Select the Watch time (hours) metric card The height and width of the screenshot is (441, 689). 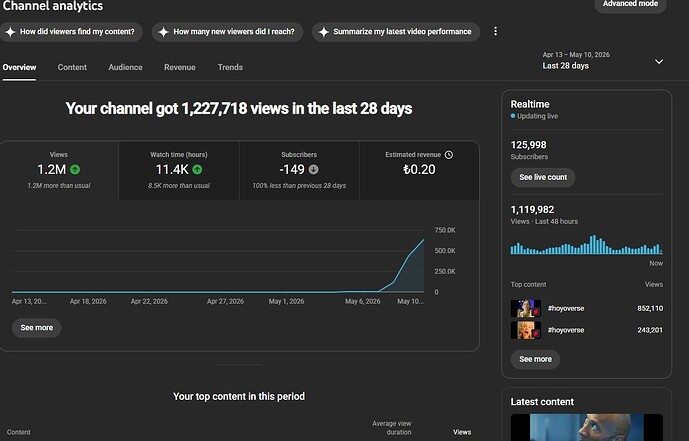point(179,170)
